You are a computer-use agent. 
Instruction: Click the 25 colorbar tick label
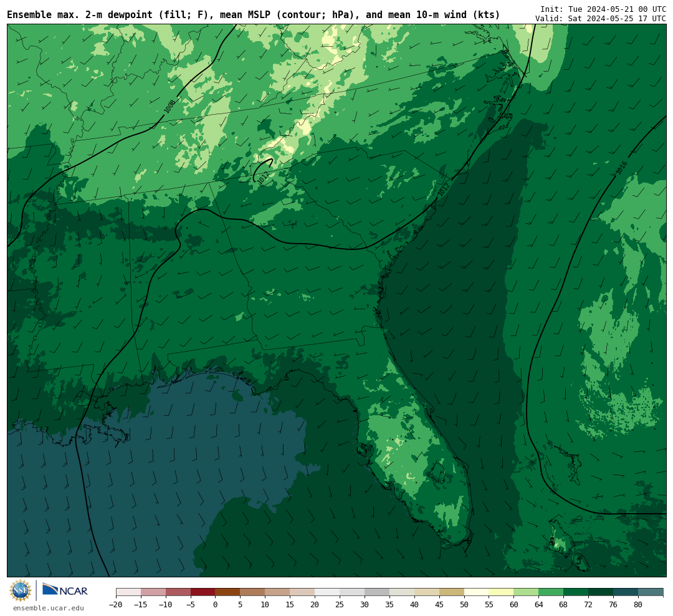tap(340, 604)
